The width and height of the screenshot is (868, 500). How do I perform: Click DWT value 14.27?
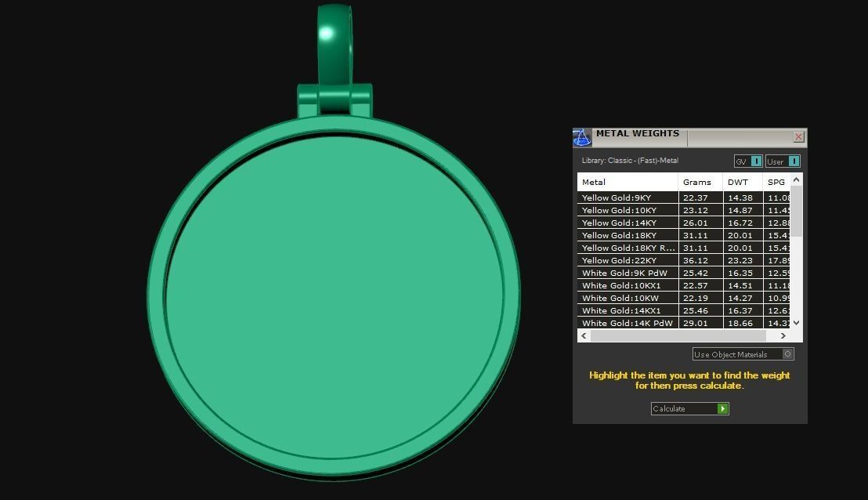point(740,298)
